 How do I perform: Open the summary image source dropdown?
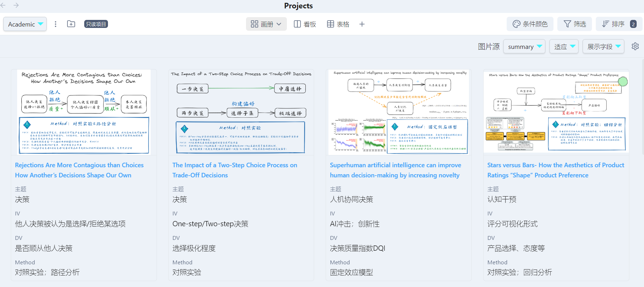click(524, 47)
